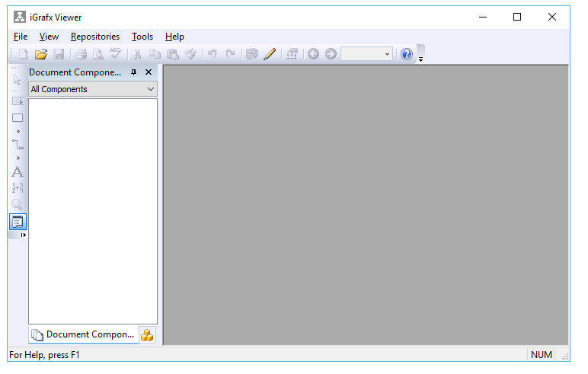Select the connector line tool
The width and height of the screenshot is (588, 374).
pyautogui.click(x=18, y=145)
